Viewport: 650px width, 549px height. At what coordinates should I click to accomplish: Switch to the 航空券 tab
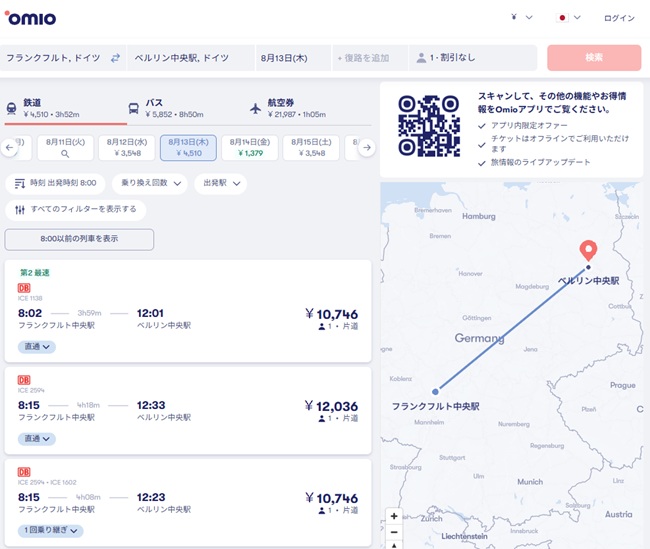pyautogui.click(x=288, y=108)
